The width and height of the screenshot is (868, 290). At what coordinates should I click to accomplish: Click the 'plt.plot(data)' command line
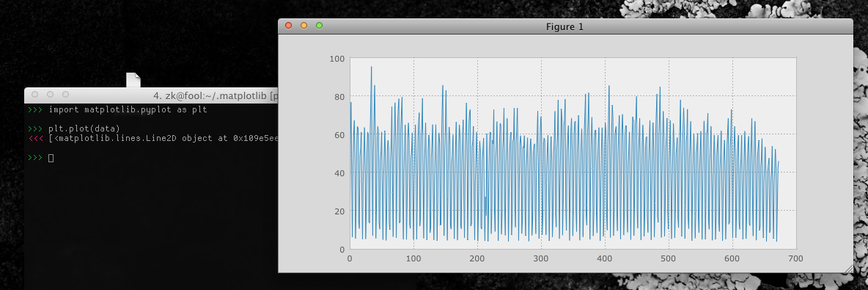[x=84, y=128]
